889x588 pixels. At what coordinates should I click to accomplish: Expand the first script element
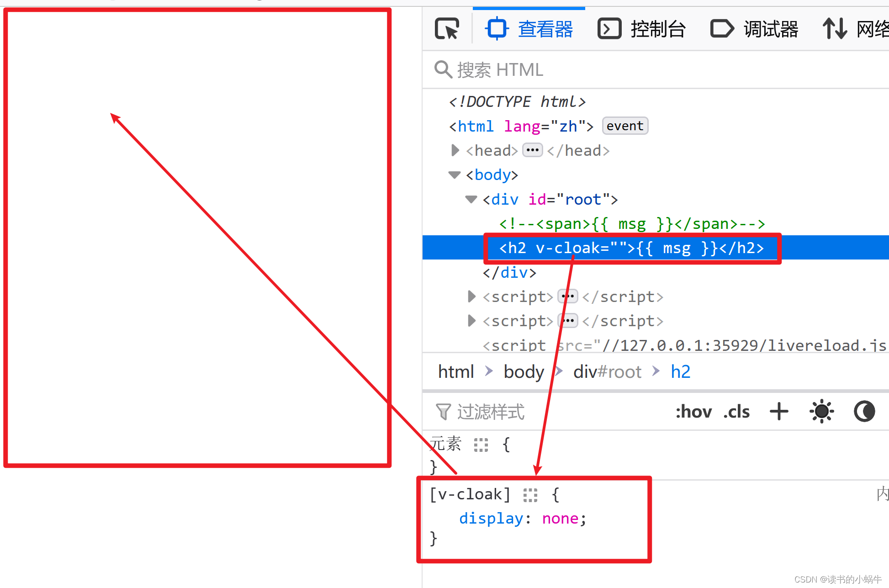tap(472, 297)
